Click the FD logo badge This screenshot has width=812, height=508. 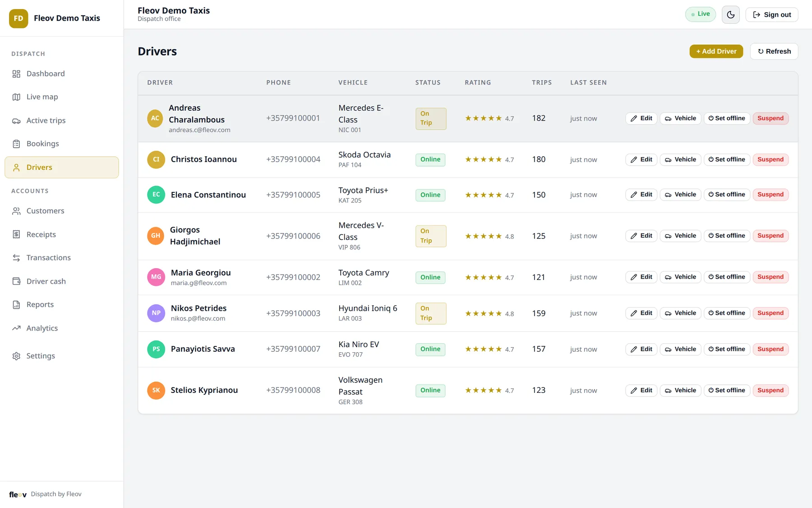click(x=18, y=19)
